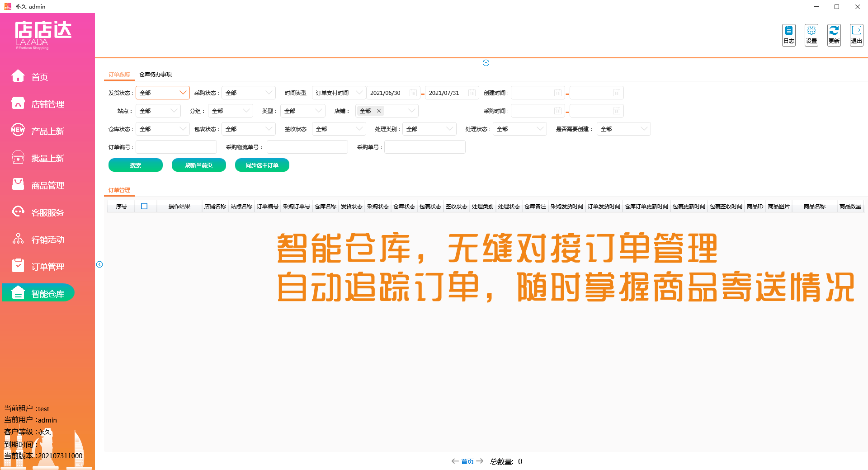This screenshot has width=868, height=470.
Task: Open the 分组 dropdown
Action: (x=231, y=111)
